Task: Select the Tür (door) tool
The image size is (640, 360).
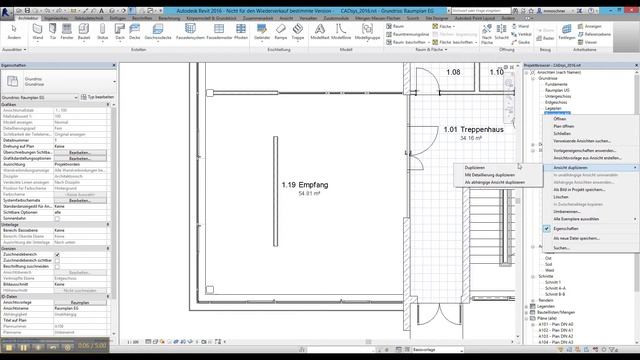Action: coord(53,31)
